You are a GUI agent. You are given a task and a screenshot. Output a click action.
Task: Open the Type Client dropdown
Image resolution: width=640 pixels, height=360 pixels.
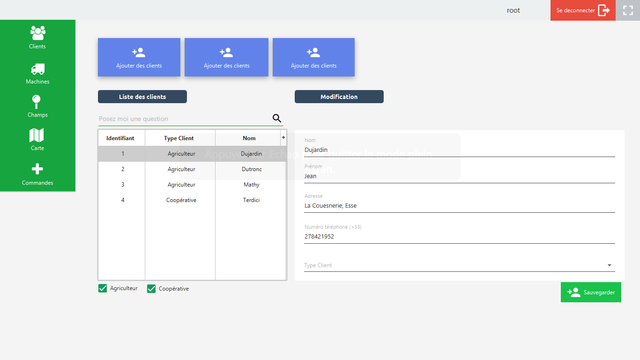[x=459, y=265]
